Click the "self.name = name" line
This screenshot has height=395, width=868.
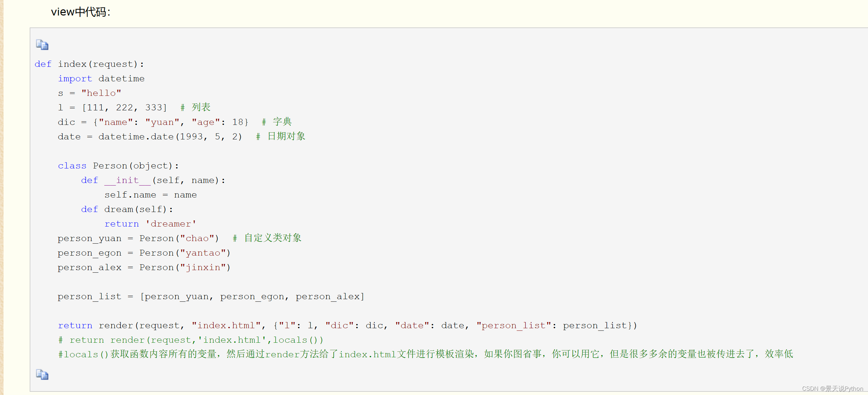click(150, 195)
